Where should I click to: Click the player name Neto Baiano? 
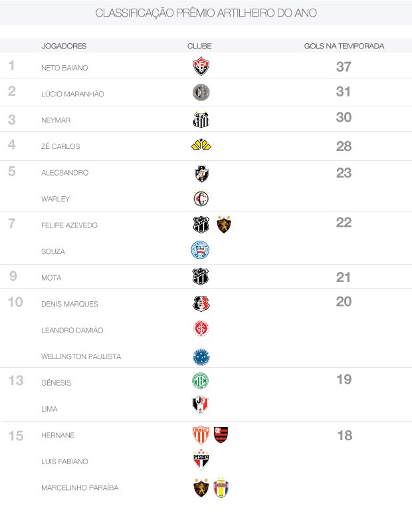64,68
